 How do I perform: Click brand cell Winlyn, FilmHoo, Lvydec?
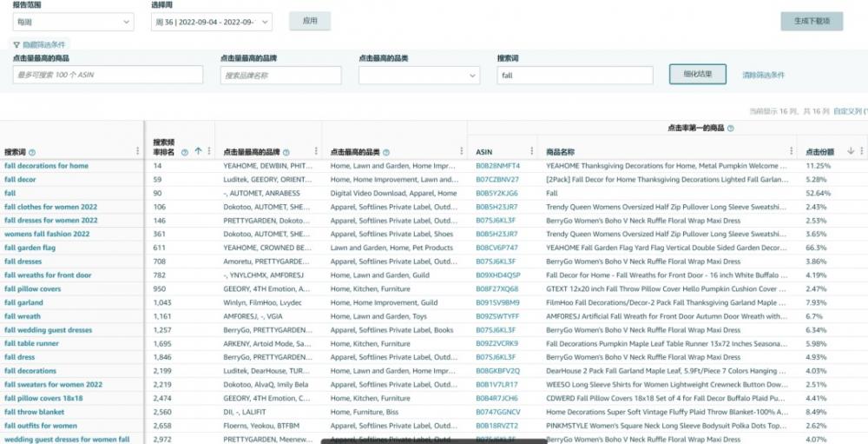(262, 302)
